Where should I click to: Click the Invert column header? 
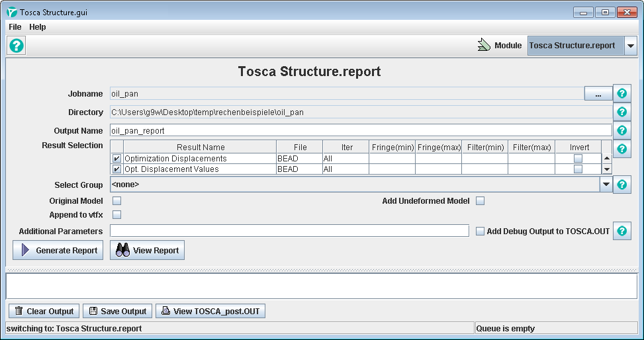(x=579, y=147)
